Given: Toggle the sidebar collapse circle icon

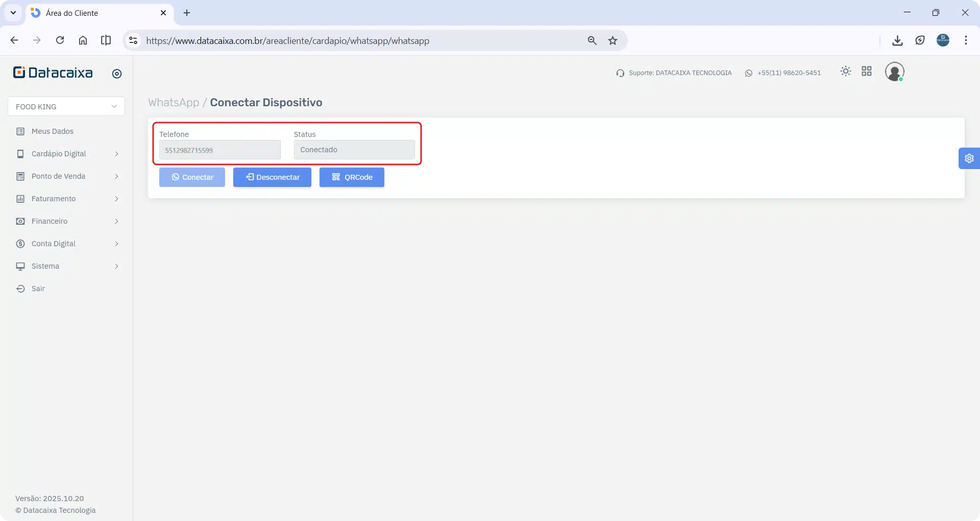Looking at the screenshot, I should click(x=117, y=74).
